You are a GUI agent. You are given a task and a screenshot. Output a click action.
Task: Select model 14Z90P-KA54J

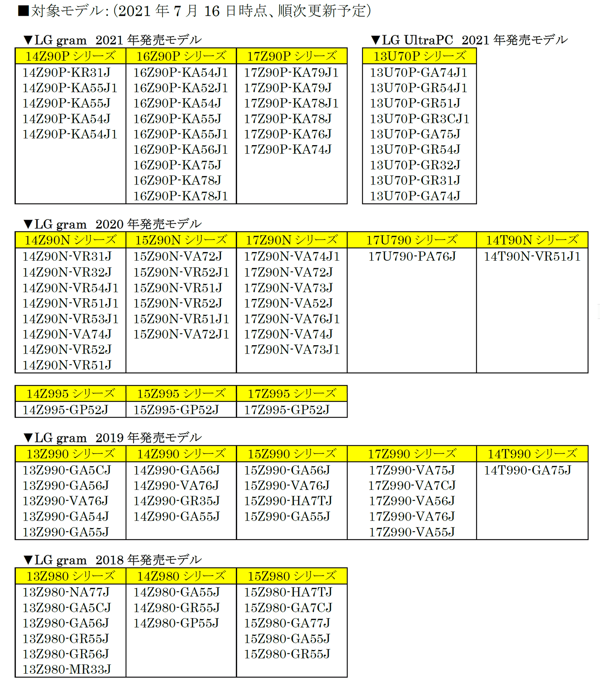[66, 119]
